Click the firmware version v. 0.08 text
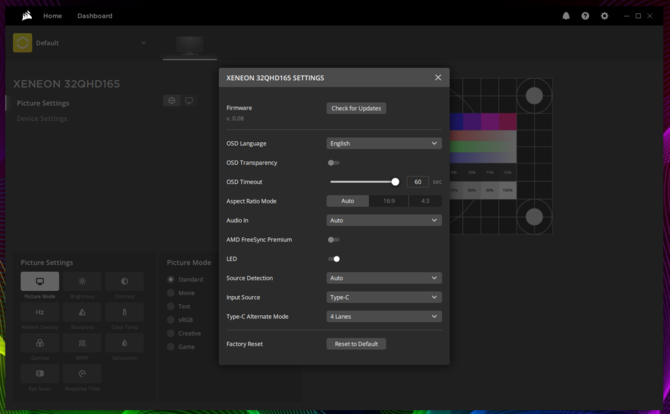 click(235, 118)
